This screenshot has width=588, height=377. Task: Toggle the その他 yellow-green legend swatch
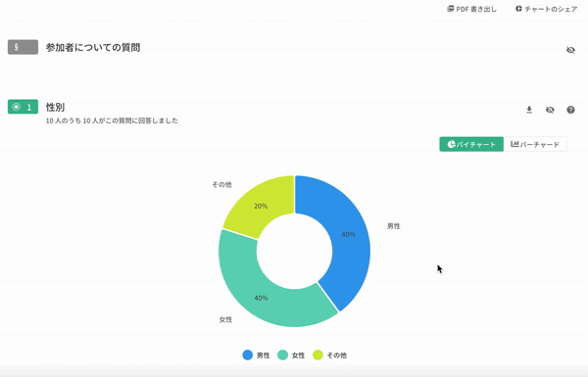(x=318, y=354)
